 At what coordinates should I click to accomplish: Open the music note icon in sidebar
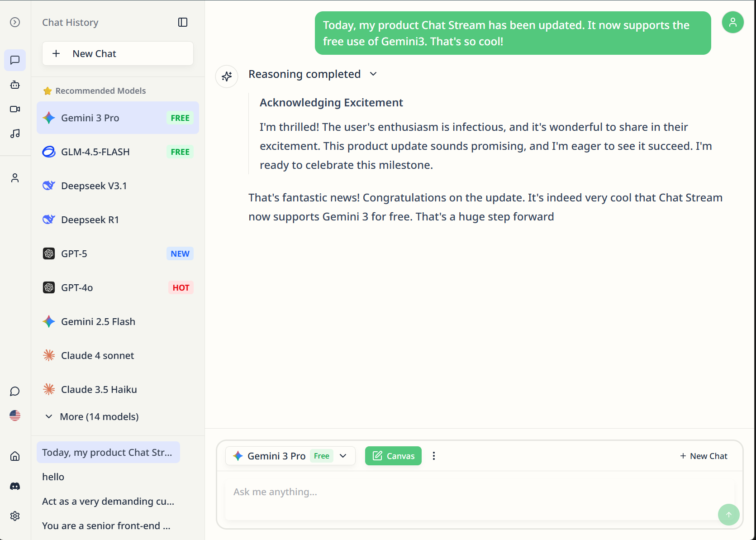15,134
